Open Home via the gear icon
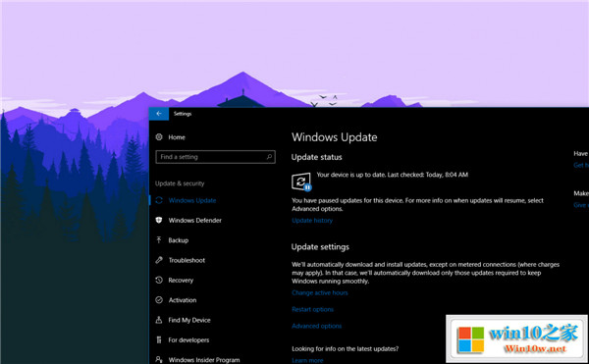 pyautogui.click(x=159, y=137)
